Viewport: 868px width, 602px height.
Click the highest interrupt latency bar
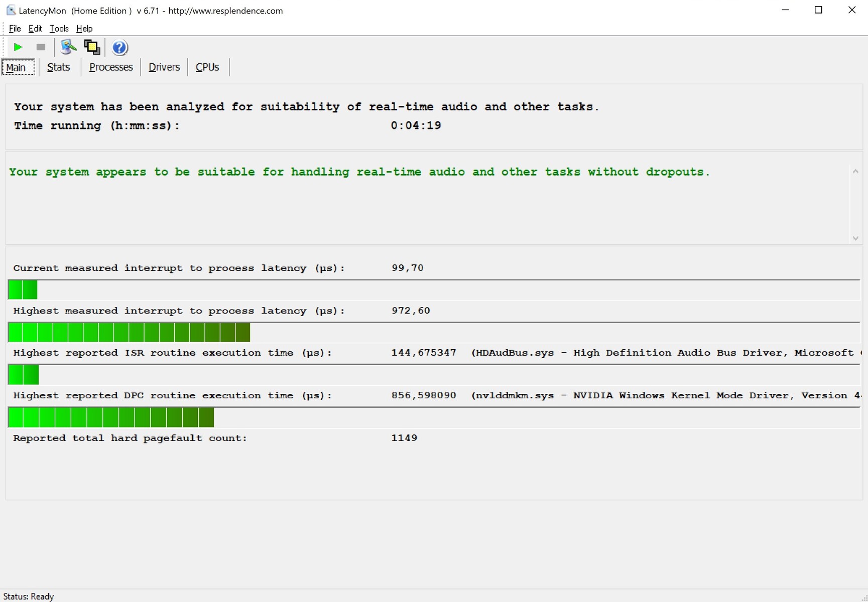129,333
